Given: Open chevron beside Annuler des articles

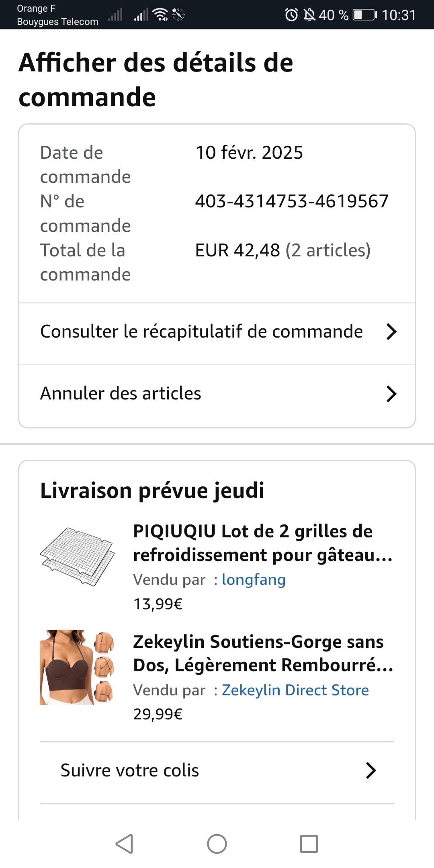Looking at the screenshot, I should coord(391,394).
